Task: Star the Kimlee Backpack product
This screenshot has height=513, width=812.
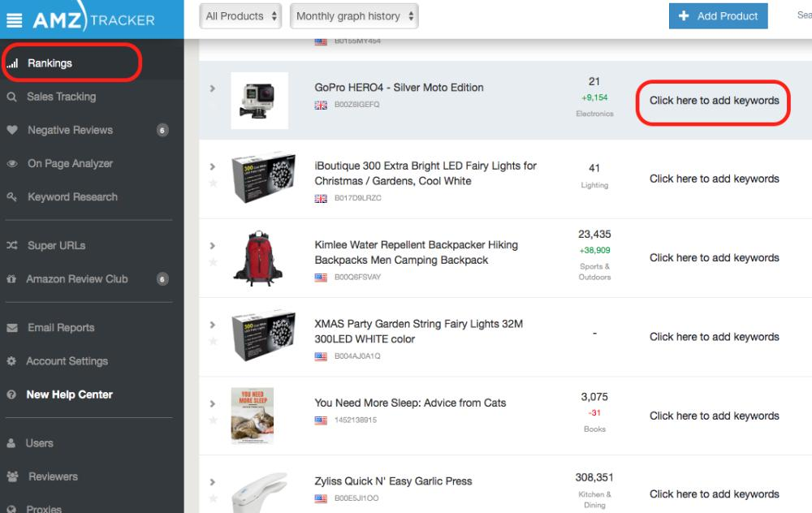Action: 212,262
